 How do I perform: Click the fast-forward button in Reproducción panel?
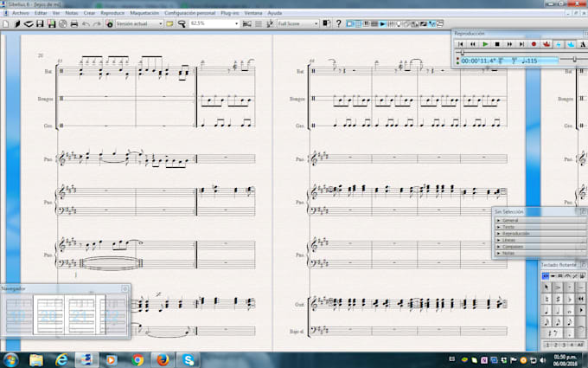pos(509,44)
